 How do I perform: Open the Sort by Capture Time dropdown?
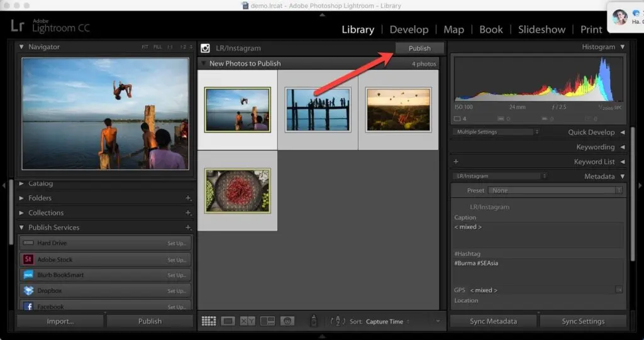(387, 322)
